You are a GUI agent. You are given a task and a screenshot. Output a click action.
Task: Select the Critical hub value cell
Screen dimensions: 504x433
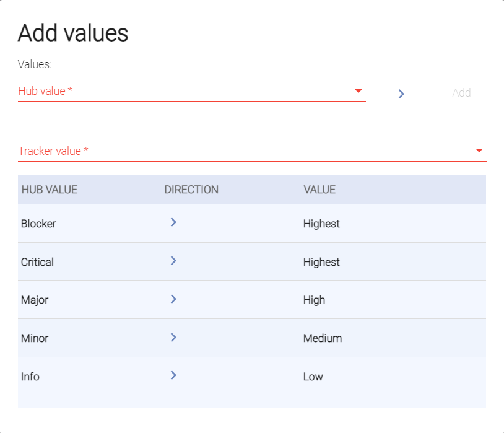[37, 262]
